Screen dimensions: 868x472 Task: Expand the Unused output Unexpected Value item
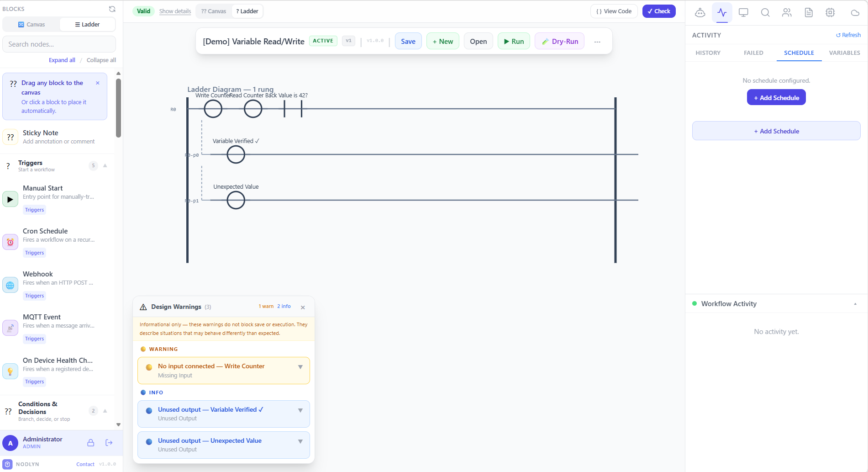(300, 441)
